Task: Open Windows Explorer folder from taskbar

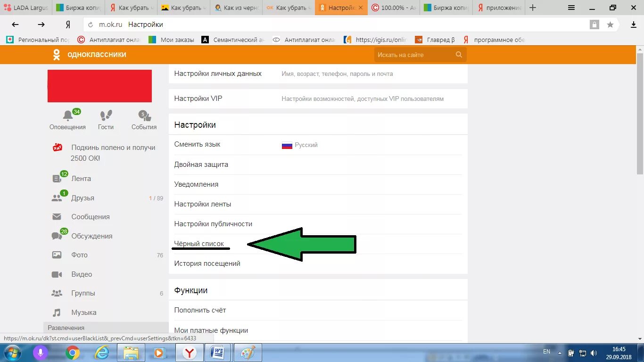Action: 131,353
